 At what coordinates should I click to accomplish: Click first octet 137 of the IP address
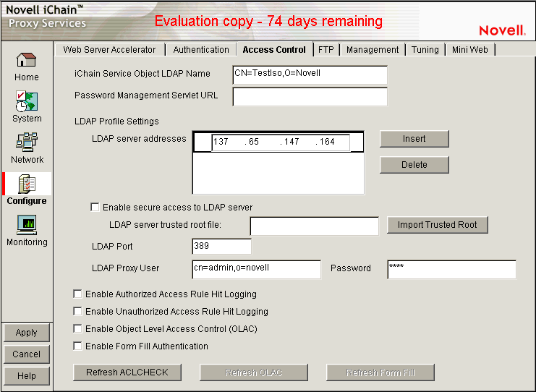coord(221,142)
